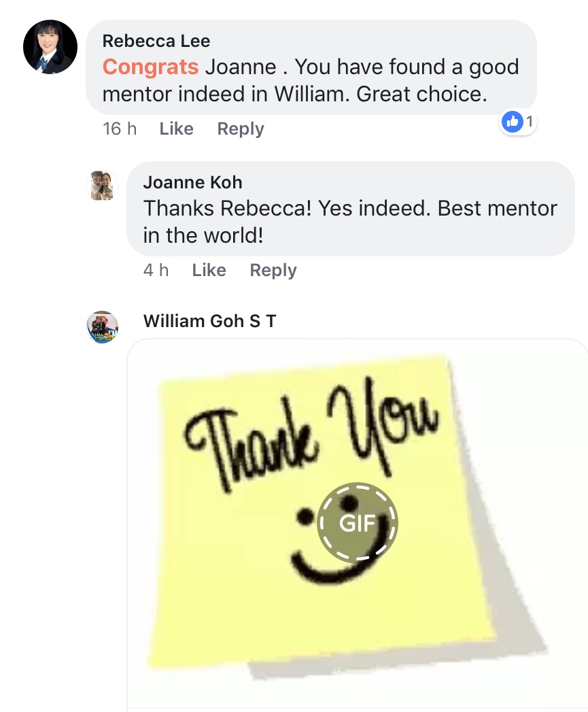View the 4 h reply timestamp

(x=156, y=270)
